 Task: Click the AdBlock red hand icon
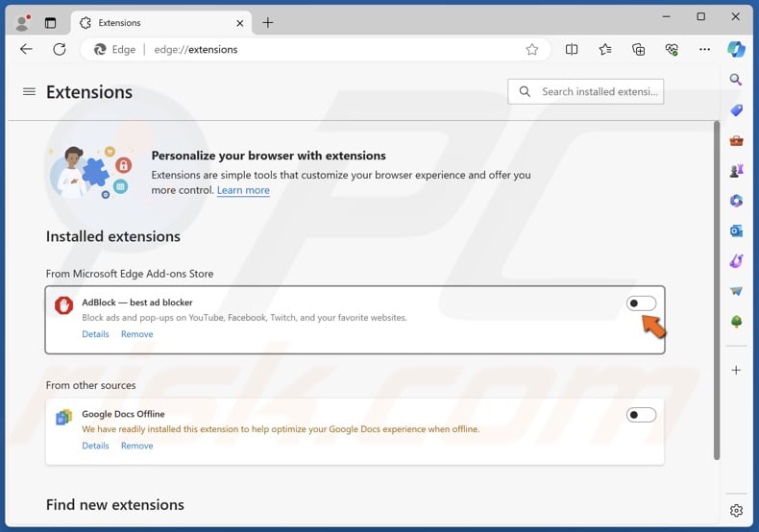pyautogui.click(x=63, y=305)
